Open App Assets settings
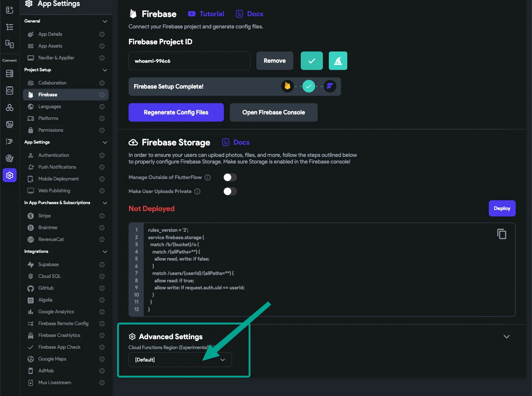The image size is (532, 396). [x=66, y=46]
